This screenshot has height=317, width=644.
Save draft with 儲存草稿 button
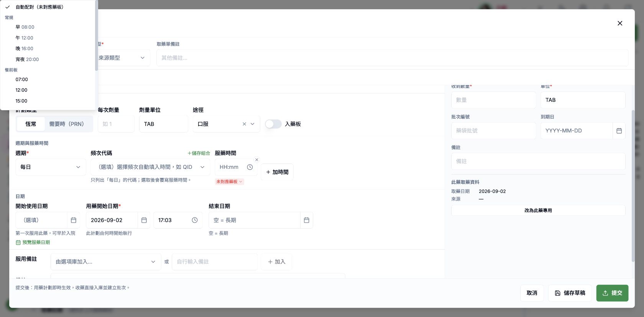click(x=570, y=293)
